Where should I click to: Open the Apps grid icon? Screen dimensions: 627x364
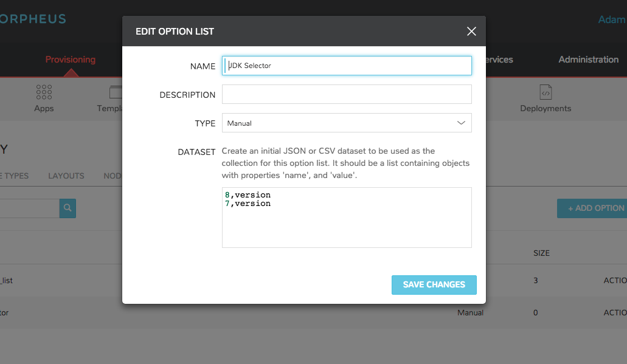[x=44, y=92]
